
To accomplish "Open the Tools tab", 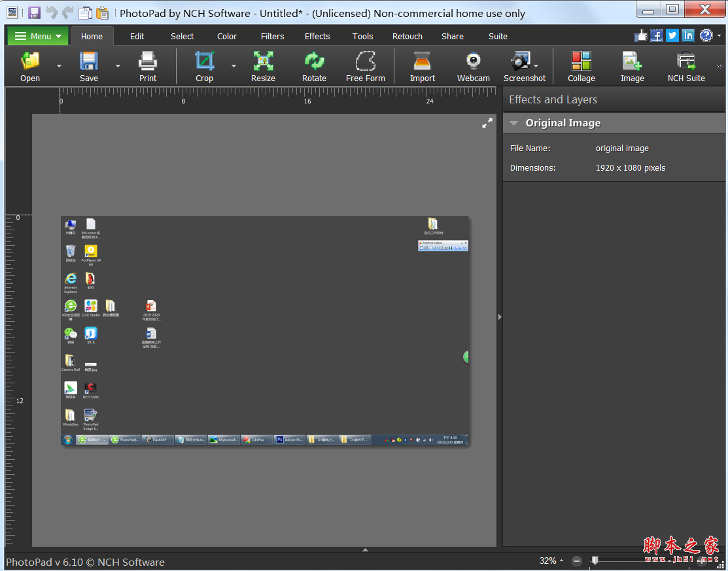I will click(362, 36).
